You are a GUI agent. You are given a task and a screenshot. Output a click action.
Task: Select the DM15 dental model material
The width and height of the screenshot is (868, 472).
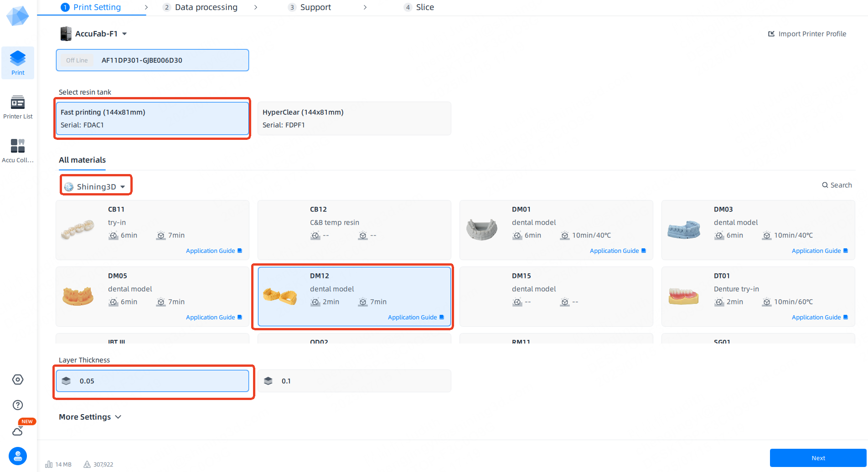(x=556, y=297)
